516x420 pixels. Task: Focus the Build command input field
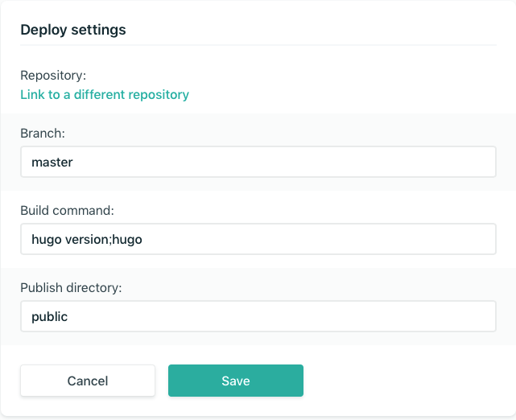(258, 239)
